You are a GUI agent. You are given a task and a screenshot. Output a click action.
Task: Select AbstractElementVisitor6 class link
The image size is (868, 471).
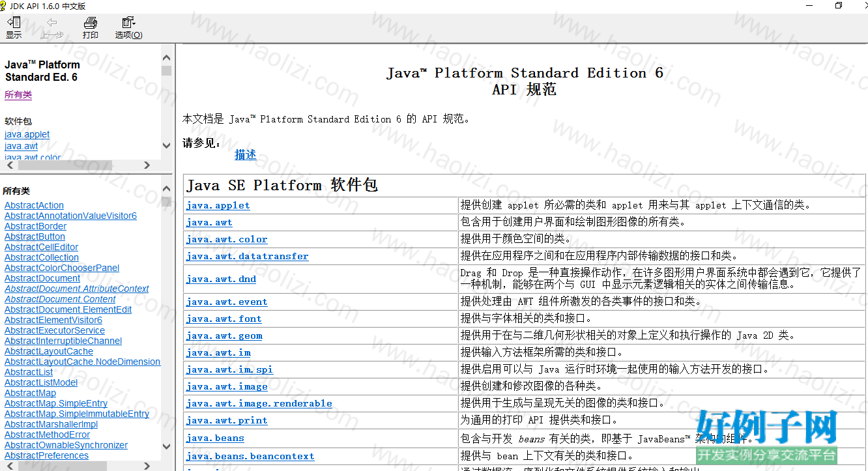click(x=53, y=320)
